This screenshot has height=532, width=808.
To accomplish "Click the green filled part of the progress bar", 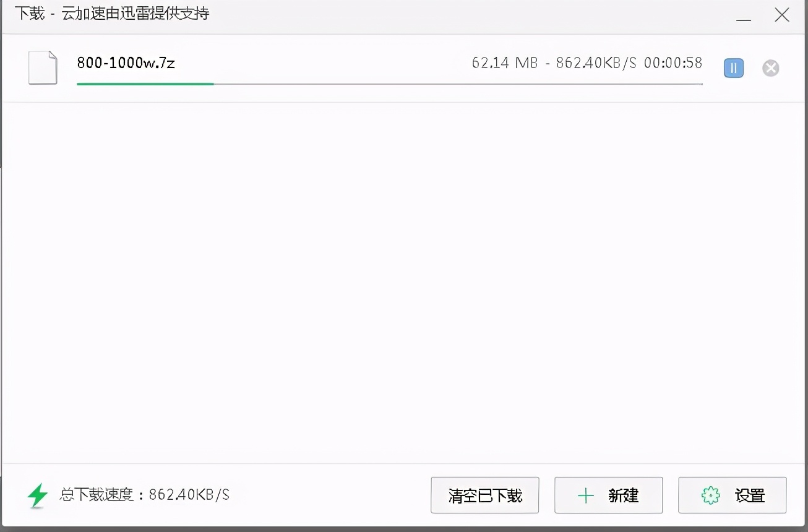I will click(x=145, y=84).
